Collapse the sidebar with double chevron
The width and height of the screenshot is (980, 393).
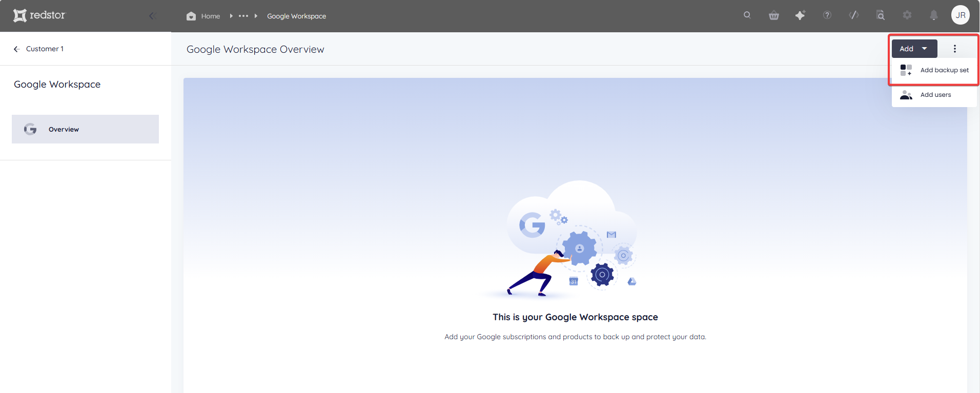tap(152, 16)
